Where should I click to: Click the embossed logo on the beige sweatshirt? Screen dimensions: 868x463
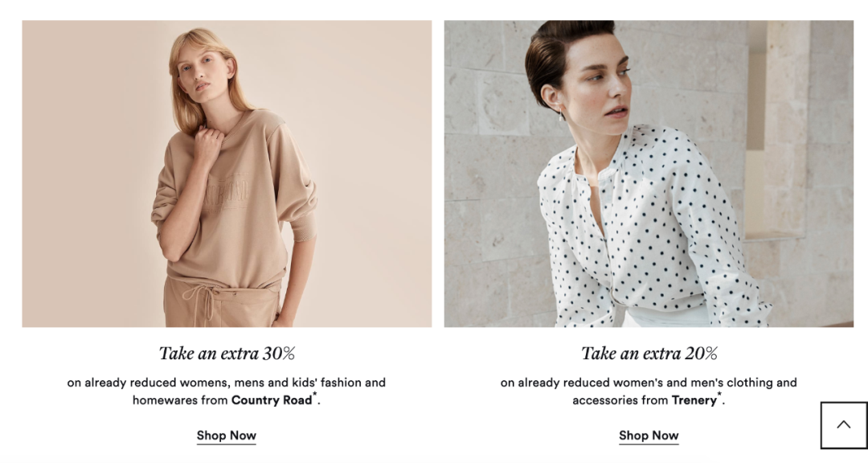[x=225, y=192]
